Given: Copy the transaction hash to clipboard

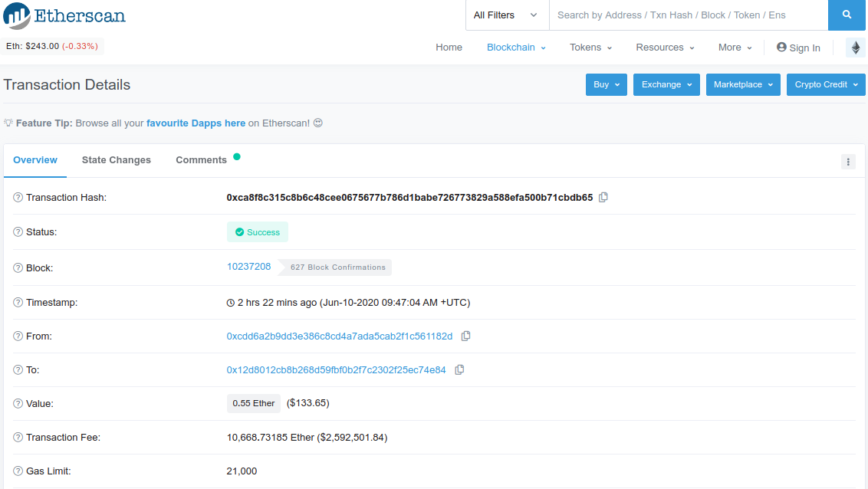Looking at the screenshot, I should (x=603, y=198).
